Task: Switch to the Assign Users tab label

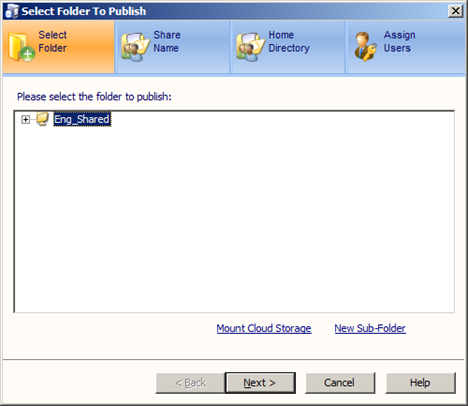Action: click(x=399, y=41)
